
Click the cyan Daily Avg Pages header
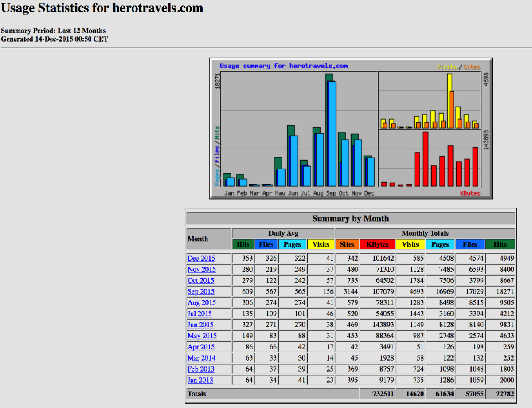(292, 244)
